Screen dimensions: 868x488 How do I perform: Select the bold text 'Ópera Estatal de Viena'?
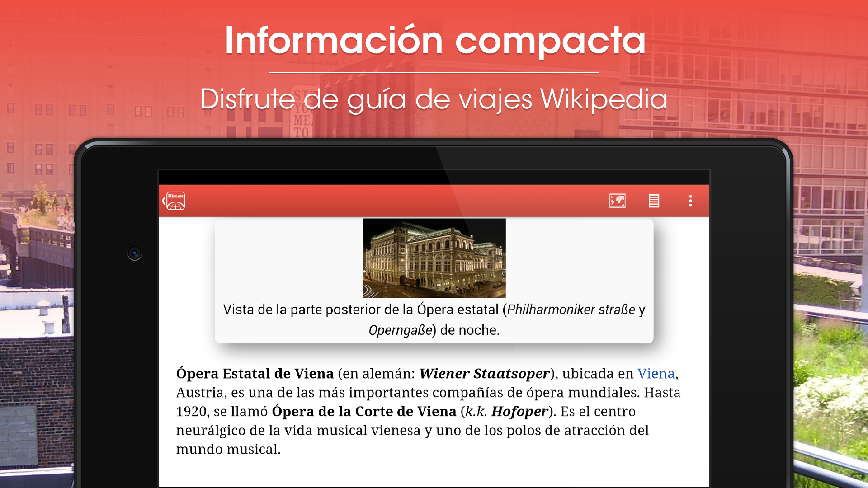(x=255, y=374)
